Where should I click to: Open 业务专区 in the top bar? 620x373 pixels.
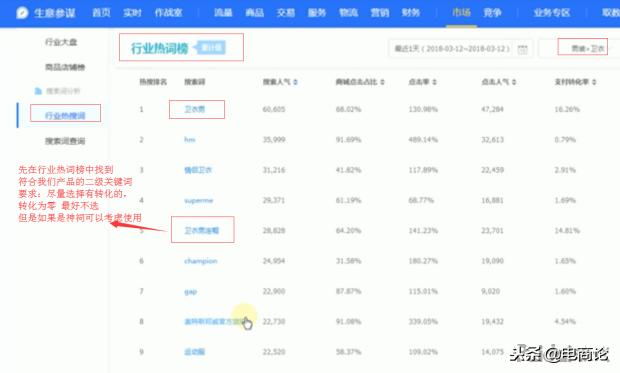point(552,13)
